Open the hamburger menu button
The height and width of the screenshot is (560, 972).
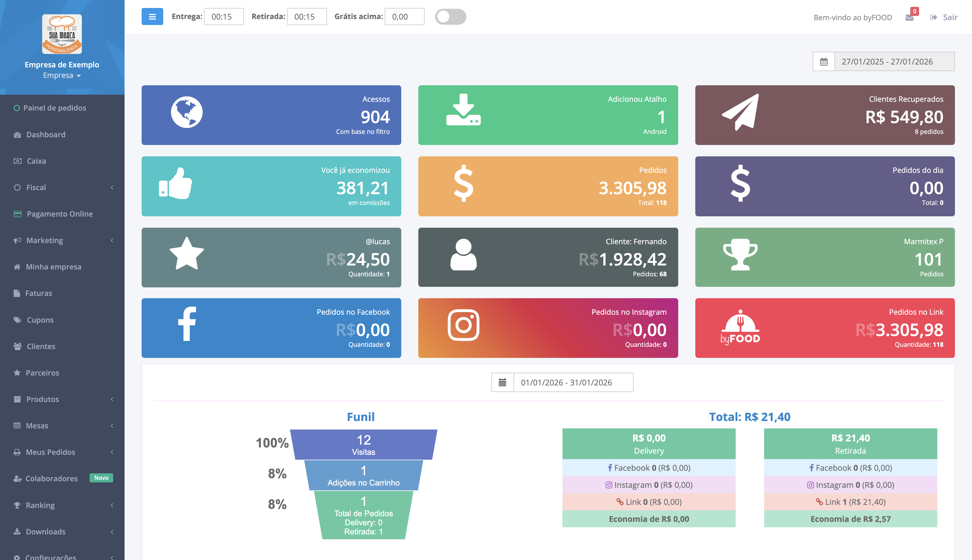152,16
